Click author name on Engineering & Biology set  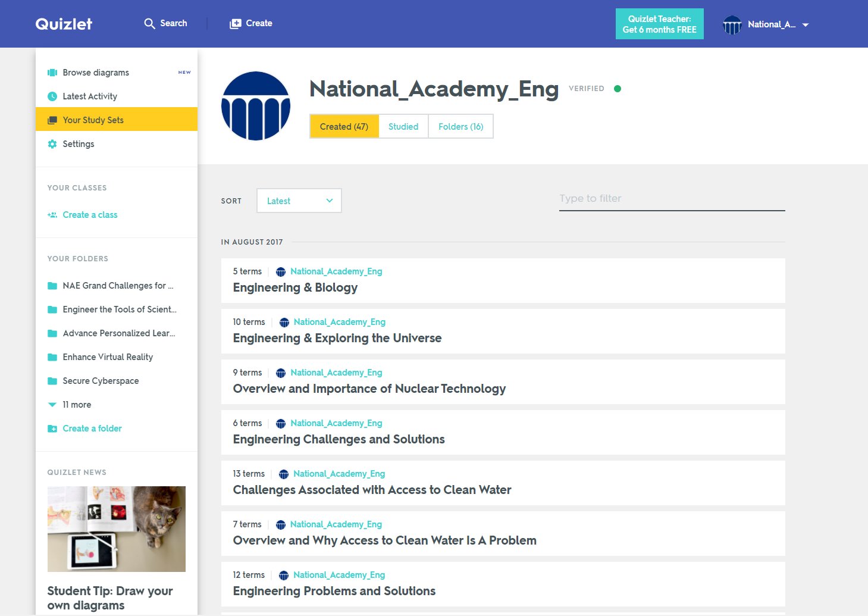pyautogui.click(x=336, y=271)
